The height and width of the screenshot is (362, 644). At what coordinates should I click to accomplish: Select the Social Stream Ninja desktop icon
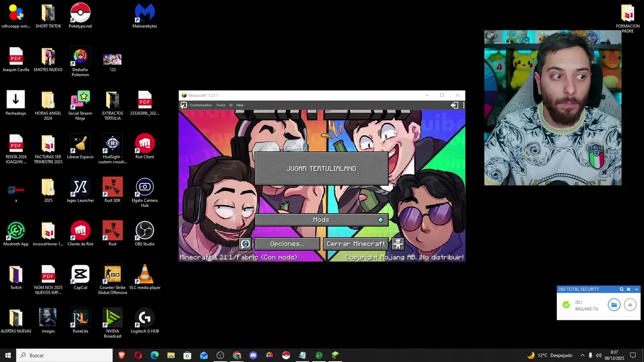point(80,106)
